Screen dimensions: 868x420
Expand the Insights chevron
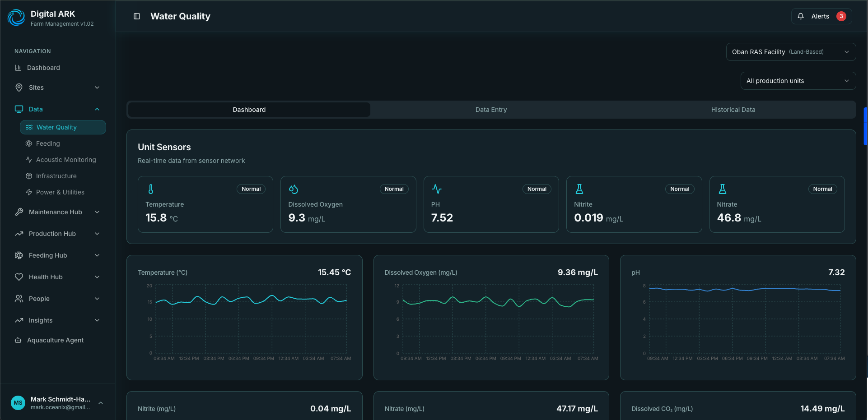[x=97, y=320]
